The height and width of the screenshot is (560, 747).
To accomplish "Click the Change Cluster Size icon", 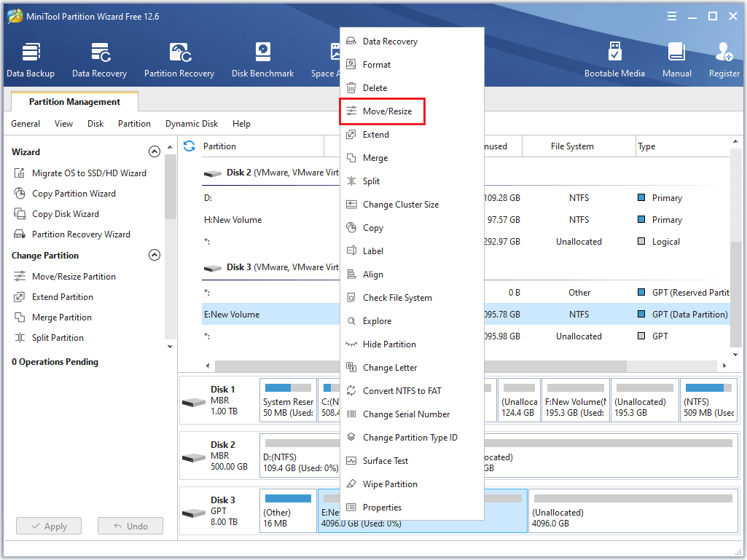I will pos(351,205).
